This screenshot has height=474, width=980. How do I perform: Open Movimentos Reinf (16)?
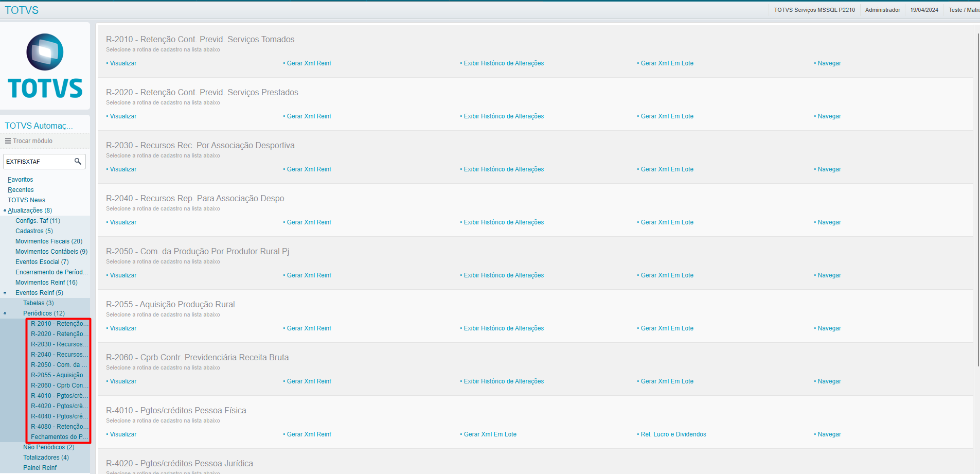pos(46,283)
